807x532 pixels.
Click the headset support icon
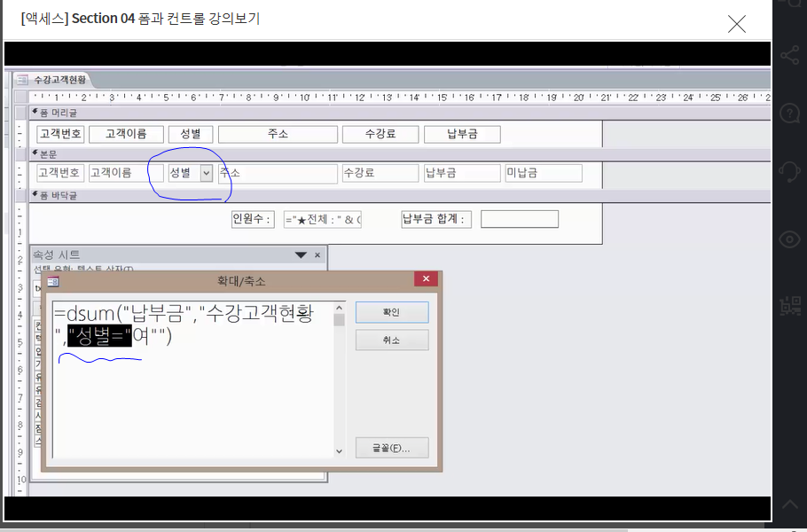pyautogui.click(x=788, y=172)
